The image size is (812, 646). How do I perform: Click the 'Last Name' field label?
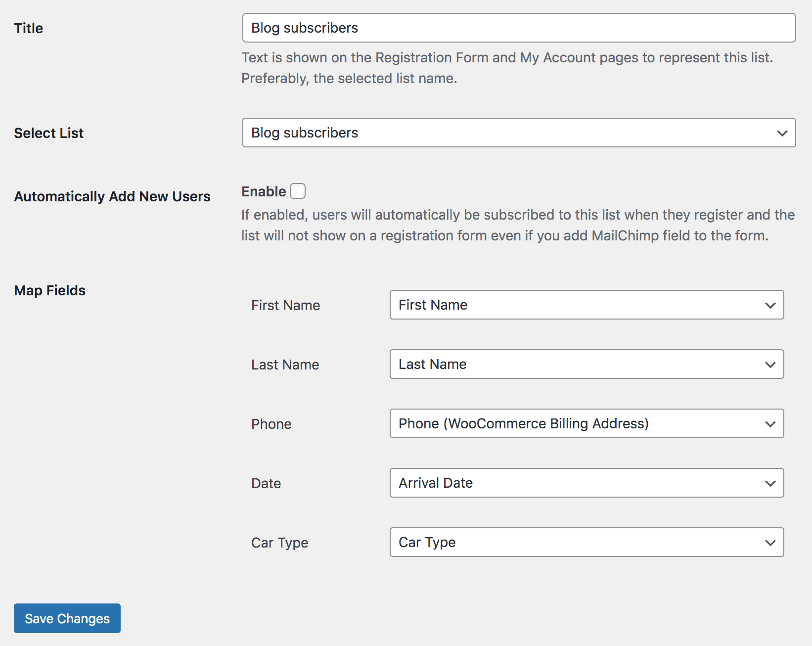[x=285, y=365]
